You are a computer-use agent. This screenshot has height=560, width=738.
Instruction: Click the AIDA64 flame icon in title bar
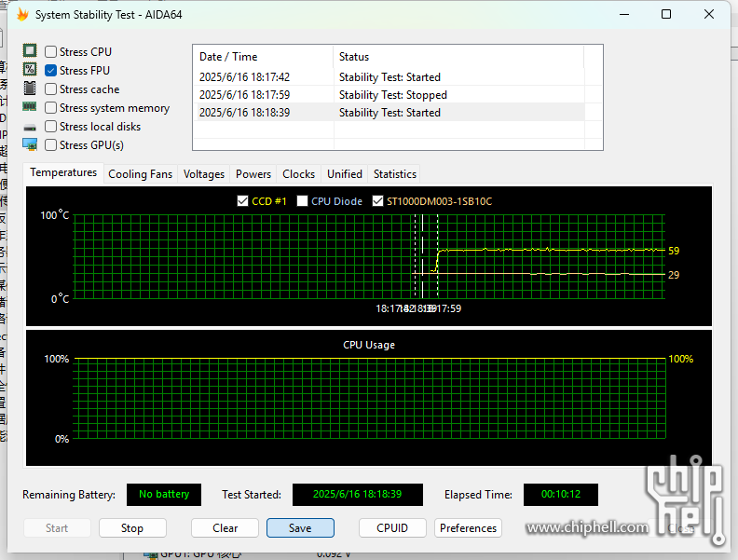(22, 15)
